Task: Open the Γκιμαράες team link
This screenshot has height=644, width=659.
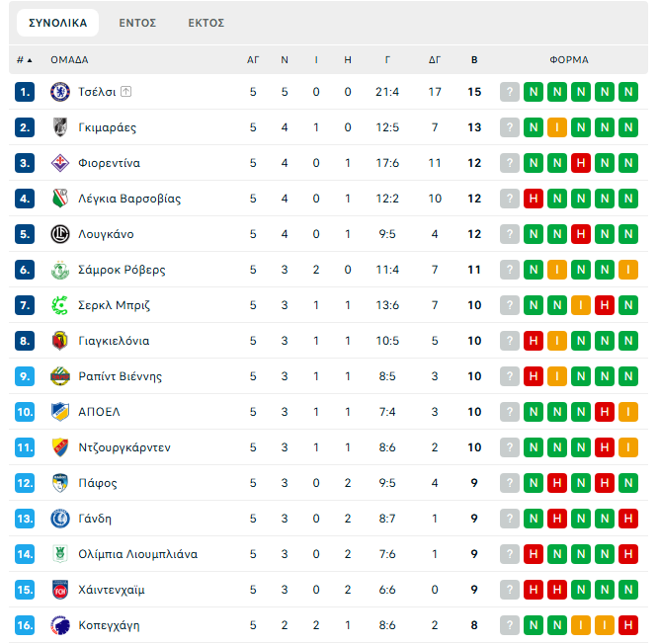Action: click(x=107, y=127)
